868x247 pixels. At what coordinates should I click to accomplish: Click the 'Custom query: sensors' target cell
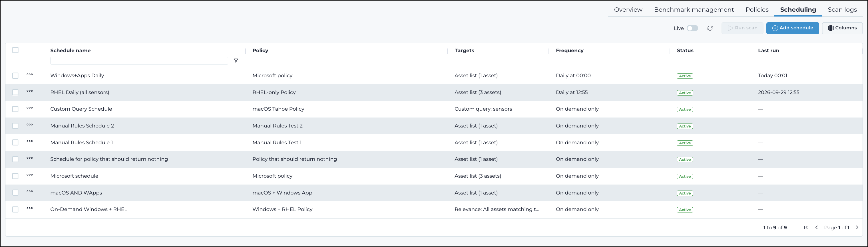click(x=483, y=109)
